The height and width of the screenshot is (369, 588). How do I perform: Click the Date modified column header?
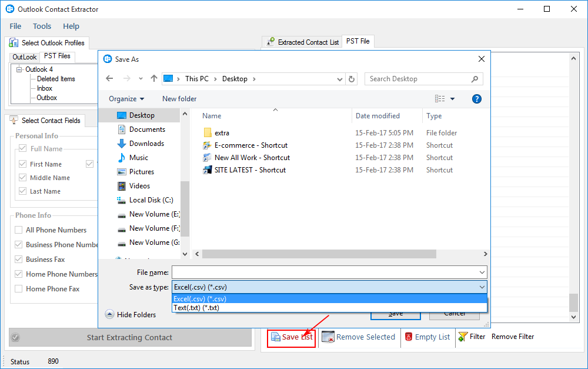377,116
